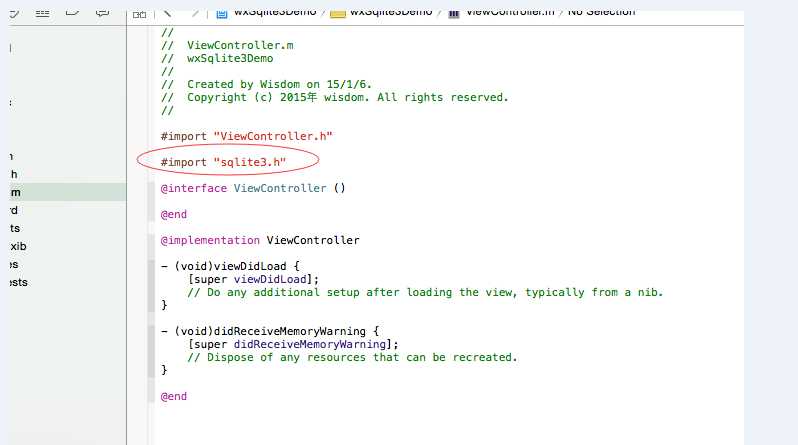The height and width of the screenshot is (445, 798).
Task: Open the wxSqlite3Demo crumb beside the project icon
Action: click(x=275, y=13)
